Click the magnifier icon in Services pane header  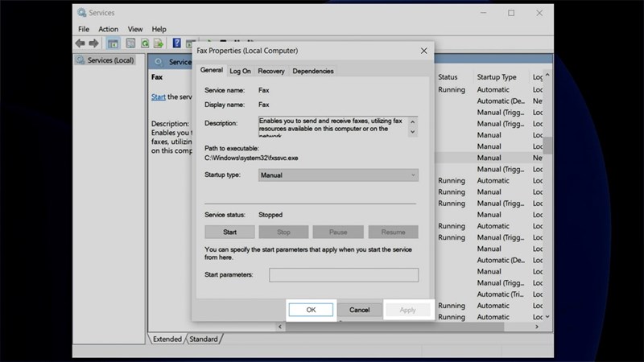click(x=158, y=62)
